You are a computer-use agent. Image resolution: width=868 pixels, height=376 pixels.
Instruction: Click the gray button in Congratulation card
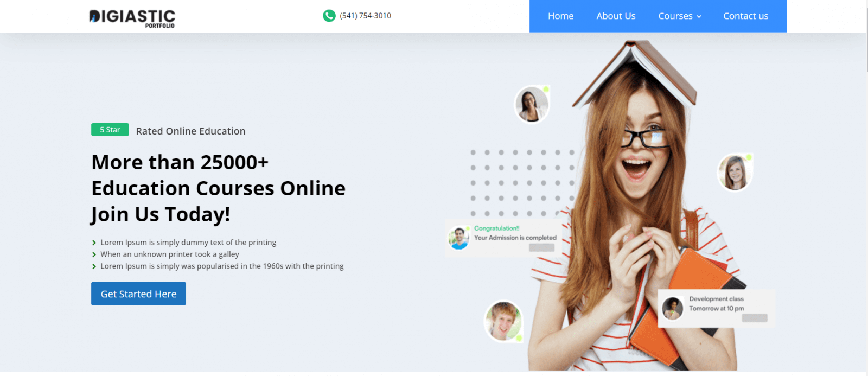pos(541,247)
